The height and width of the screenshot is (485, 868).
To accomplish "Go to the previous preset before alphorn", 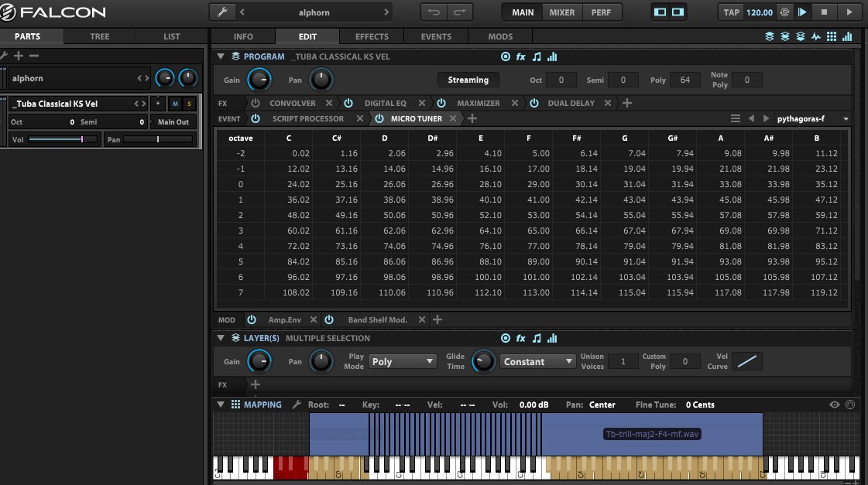I will click(242, 12).
